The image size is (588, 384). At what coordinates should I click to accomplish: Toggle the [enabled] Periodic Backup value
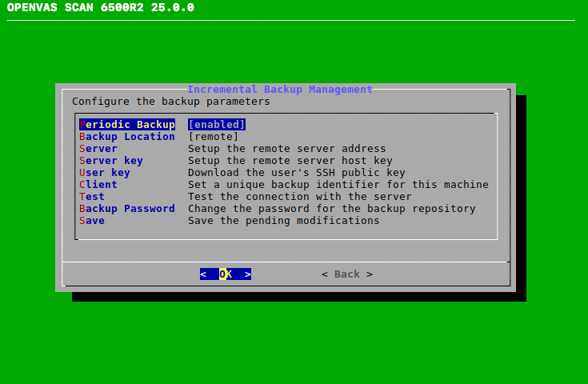216,125
